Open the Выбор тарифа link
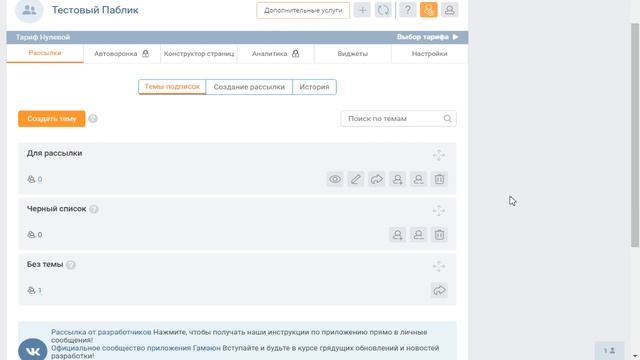The image size is (640, 360). (x=427, y=37)
